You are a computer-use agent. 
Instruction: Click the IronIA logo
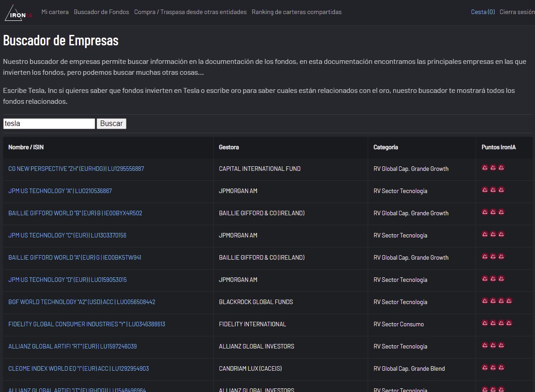[19, 13]
